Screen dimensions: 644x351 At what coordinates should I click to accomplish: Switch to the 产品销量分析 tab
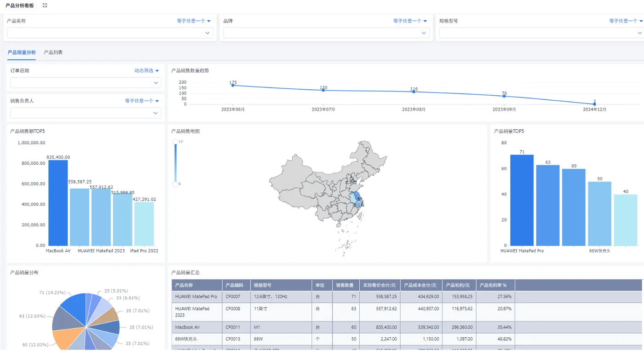[x=22, y=52]
